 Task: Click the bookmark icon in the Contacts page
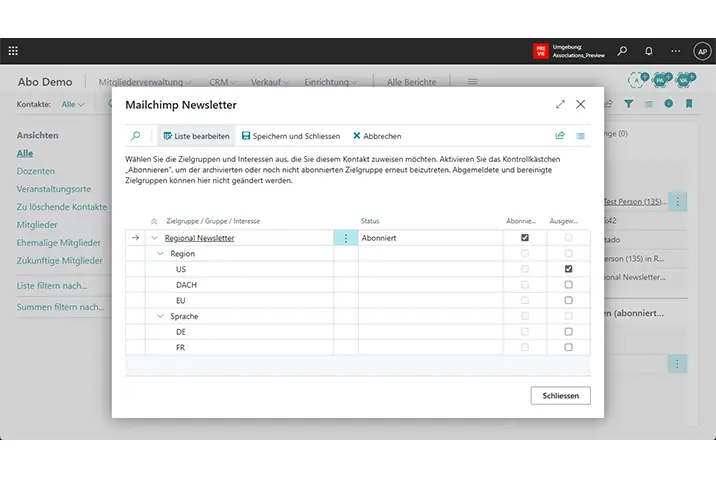tap(689, 104)
